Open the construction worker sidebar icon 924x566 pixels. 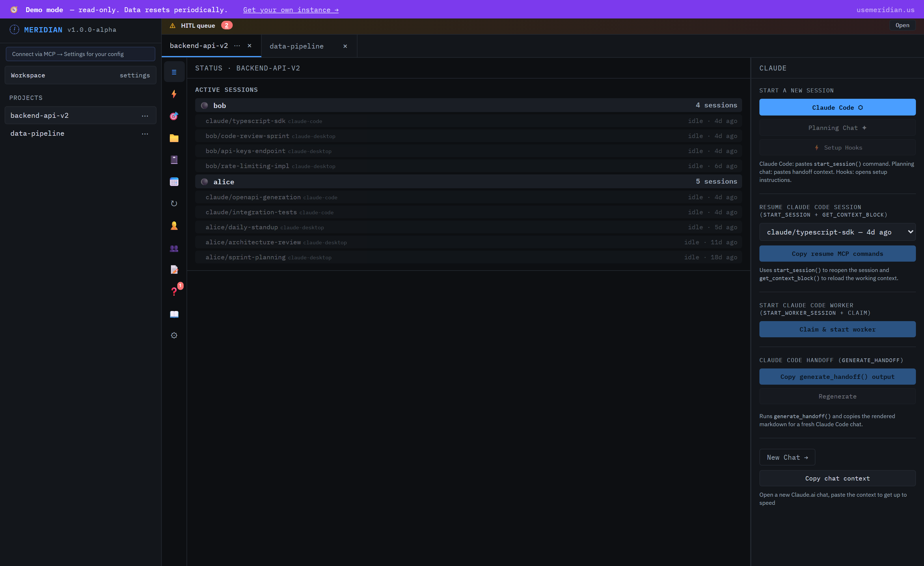[x=174, y=226]
